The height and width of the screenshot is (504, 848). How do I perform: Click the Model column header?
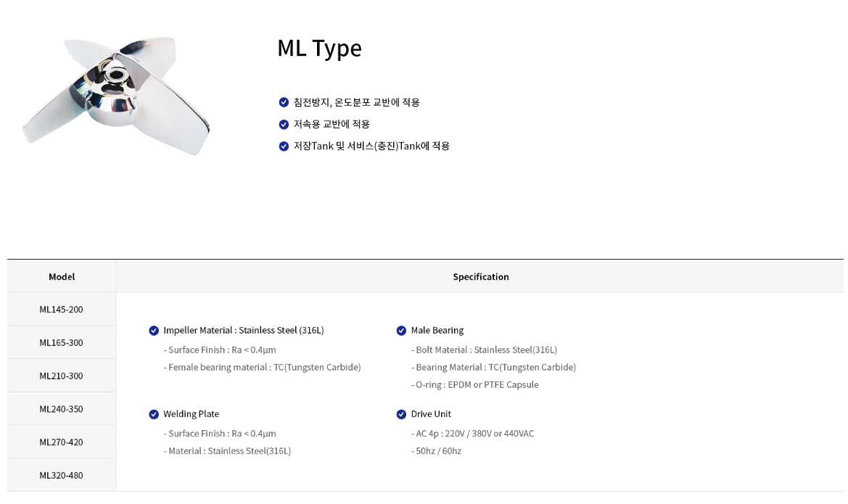point(62,277)
